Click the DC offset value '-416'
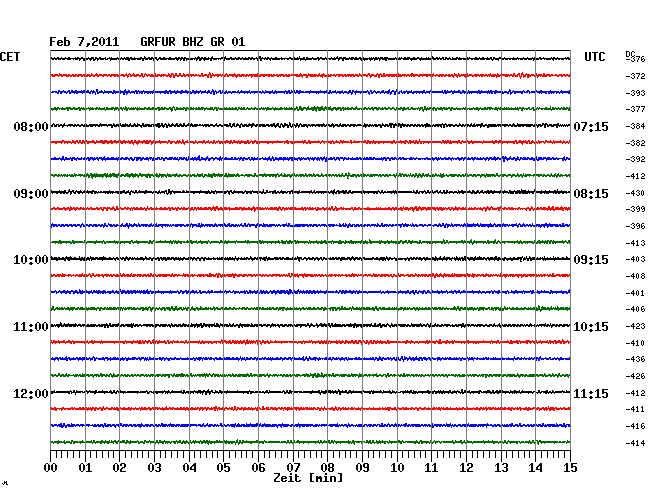650x494 pixels. coord(635,426)
